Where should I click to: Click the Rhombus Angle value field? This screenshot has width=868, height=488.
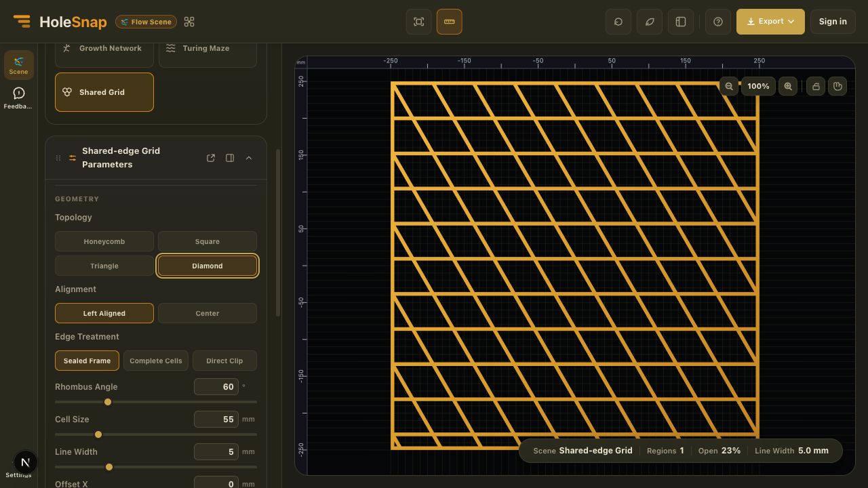pyautogui.click(x=216, y=386)
